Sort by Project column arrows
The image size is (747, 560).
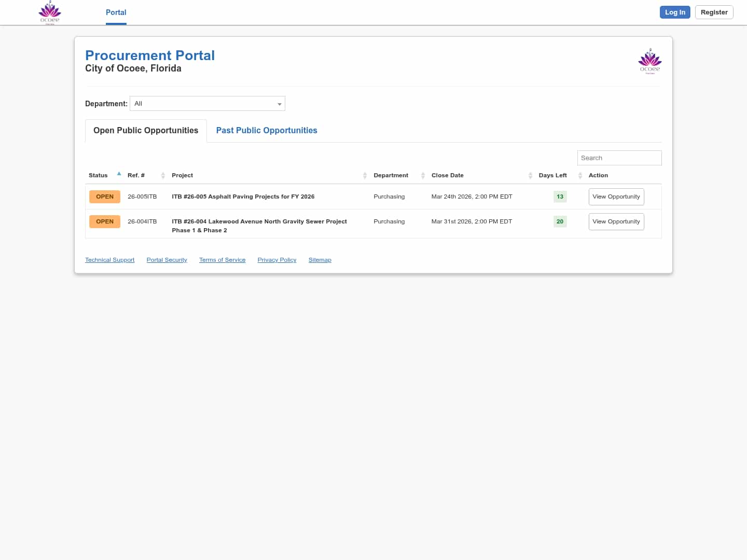(x=365, y=175)
